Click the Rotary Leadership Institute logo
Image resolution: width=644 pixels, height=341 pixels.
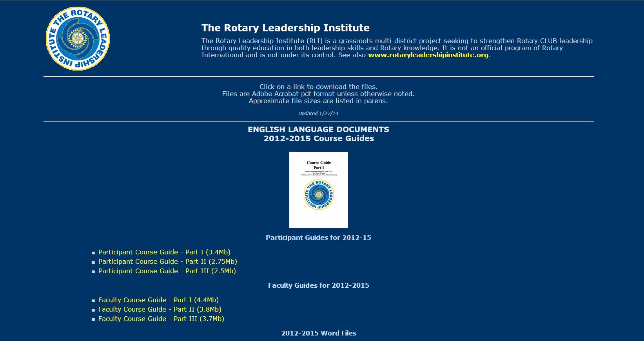point(78,38)
